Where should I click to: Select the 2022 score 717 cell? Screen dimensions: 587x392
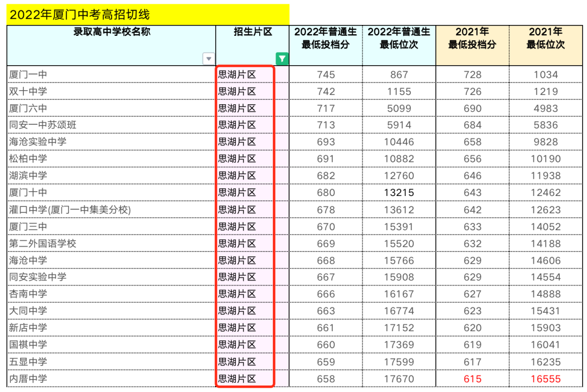(x=326, y=108)
